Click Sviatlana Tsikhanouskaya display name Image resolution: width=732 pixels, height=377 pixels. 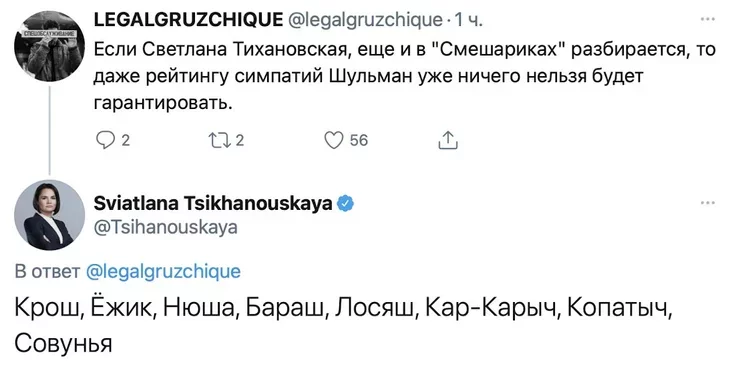[x=213, y=204]
